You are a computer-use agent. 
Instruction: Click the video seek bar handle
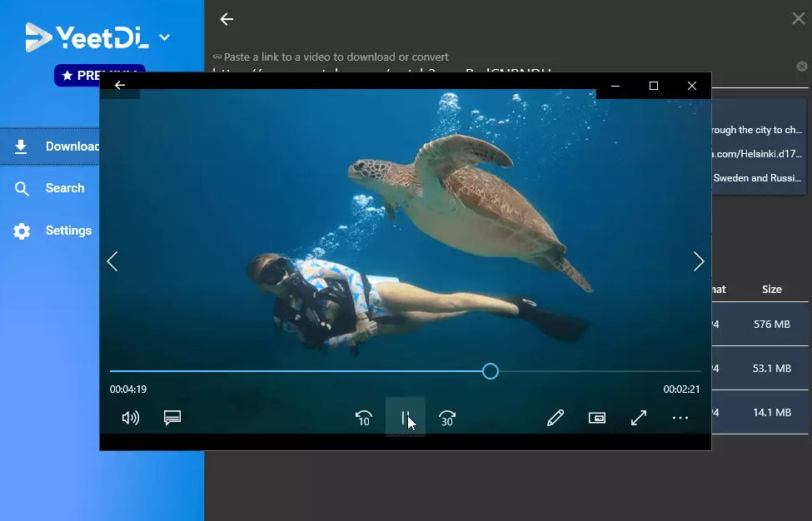click(x=491, y=371)
